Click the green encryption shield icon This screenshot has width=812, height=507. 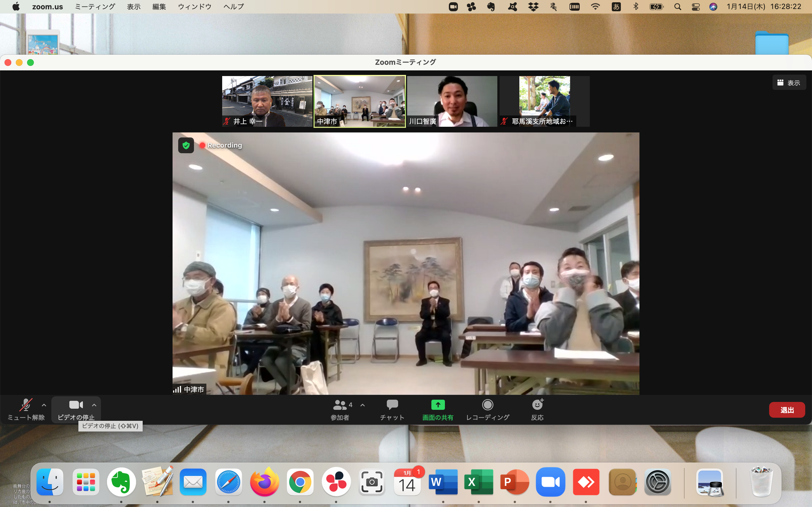pyautogui.click(x=186, y=145)
